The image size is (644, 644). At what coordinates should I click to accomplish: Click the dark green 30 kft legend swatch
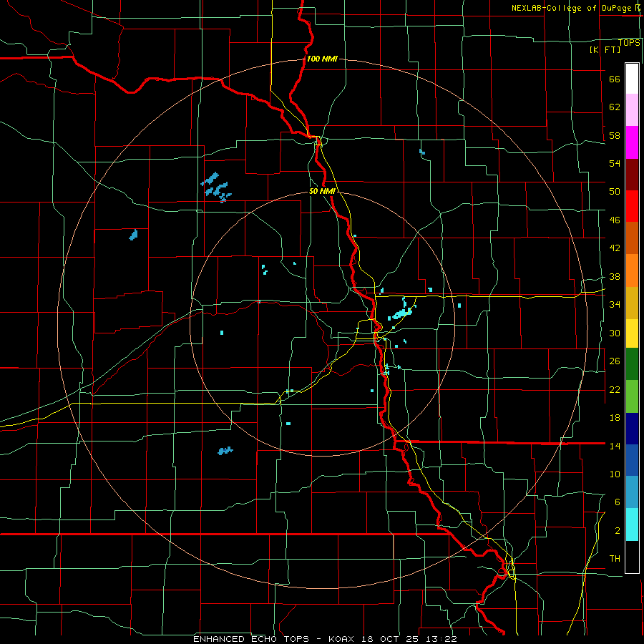pos(632,364)
